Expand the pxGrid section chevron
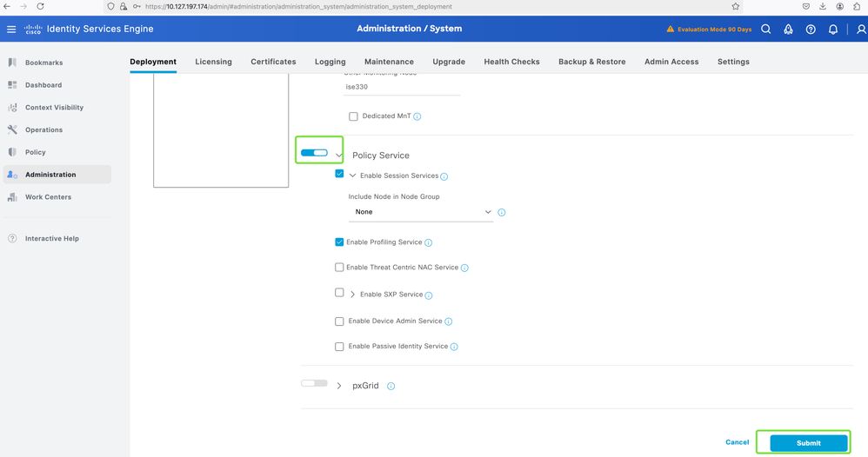The height and width of the screenshot is (457, 868). click(x=339, y=386)
